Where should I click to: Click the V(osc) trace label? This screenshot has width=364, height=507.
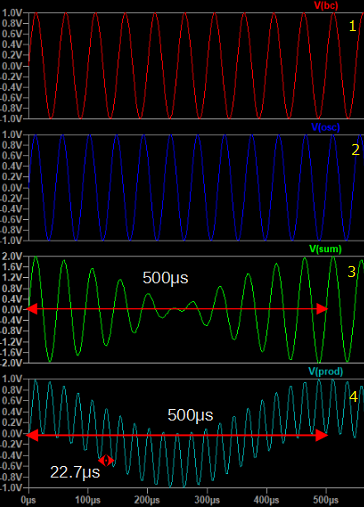pyautogui.click(x=325, y=127)
